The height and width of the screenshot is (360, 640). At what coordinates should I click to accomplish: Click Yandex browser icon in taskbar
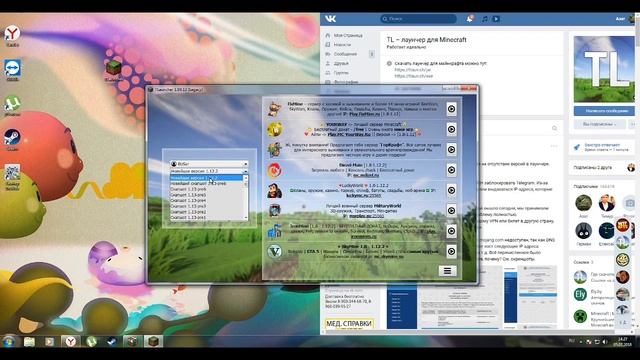[71, 341]
